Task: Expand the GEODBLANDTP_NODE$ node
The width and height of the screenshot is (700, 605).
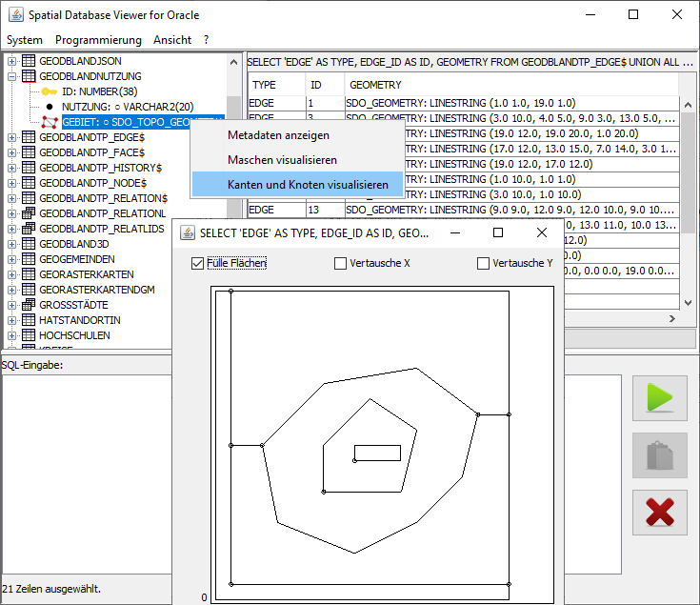Action: [x=12, y=183]
